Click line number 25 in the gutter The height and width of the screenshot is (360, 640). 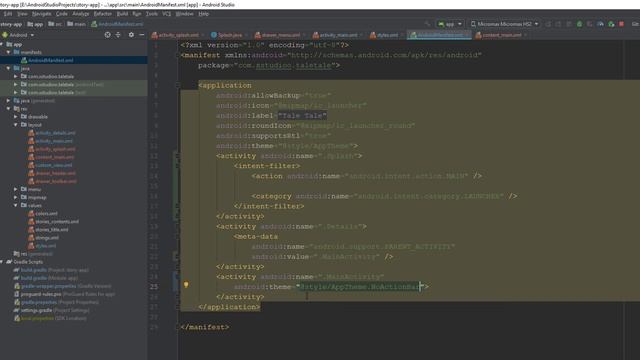pyautogui.click(x=154, y=287)
